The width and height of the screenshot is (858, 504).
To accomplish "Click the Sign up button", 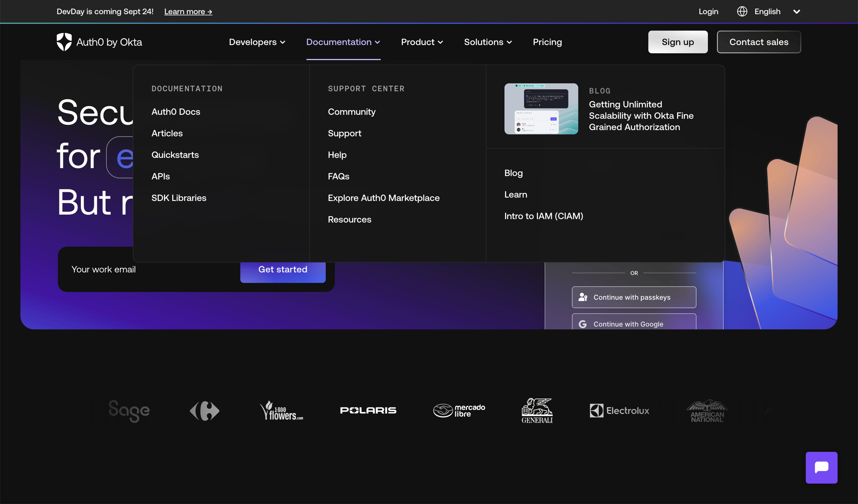I will click(678, 42).
